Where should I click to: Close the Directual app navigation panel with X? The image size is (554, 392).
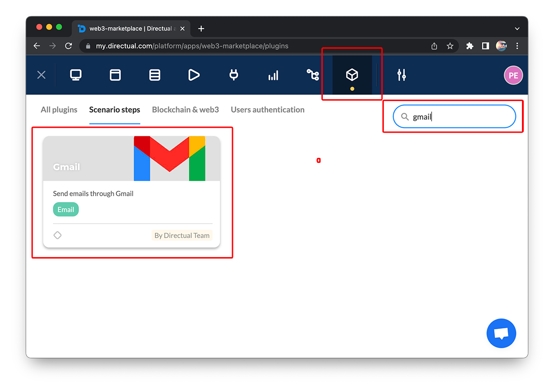point(41,75)
